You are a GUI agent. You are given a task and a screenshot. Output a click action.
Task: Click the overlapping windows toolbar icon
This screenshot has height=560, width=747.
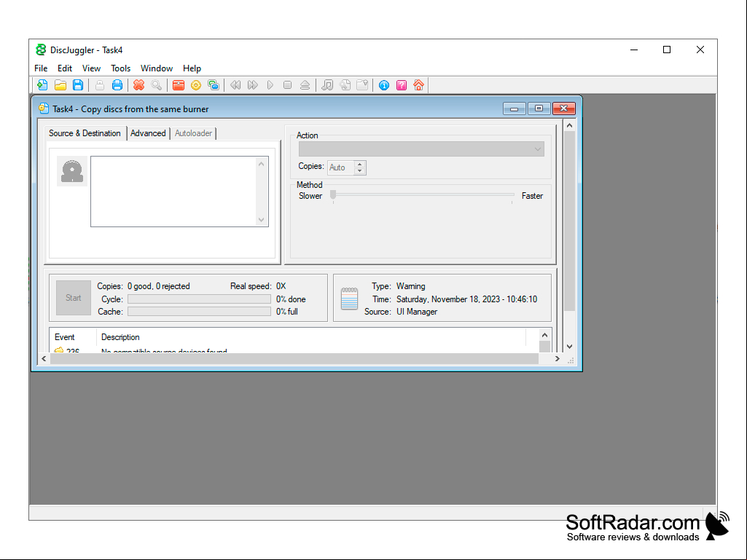point(214,85)
